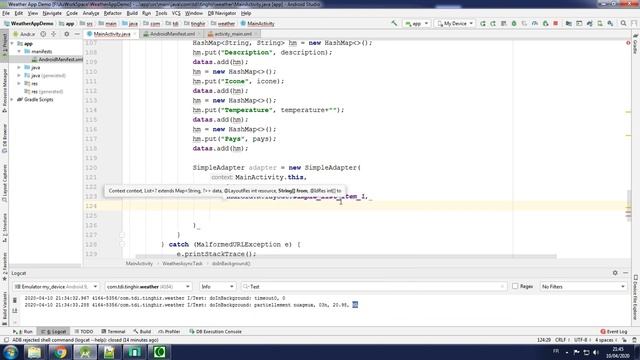Click the UTF-8 encoding in status bar
Viewport: 640px width, 360px height.
(x=581, y=340)
